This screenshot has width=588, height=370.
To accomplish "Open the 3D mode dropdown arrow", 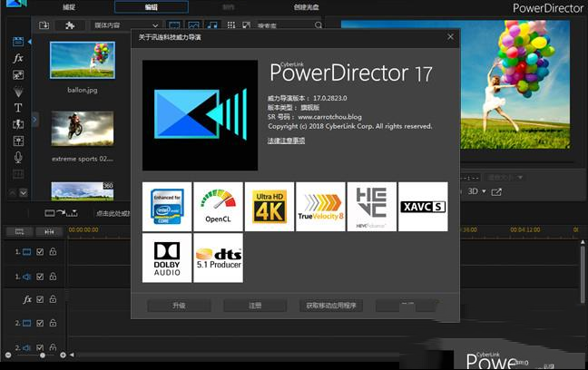I will pos(484,191).
